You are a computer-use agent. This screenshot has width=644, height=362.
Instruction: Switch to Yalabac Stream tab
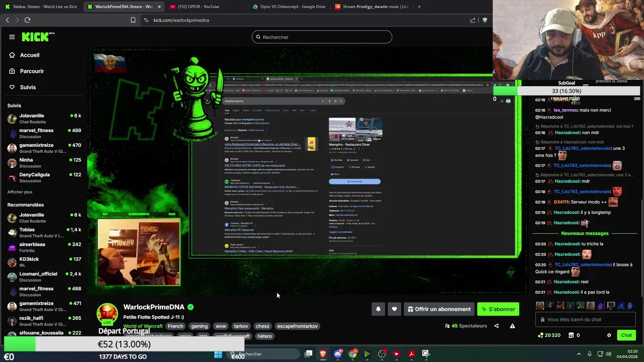(41, 7)
